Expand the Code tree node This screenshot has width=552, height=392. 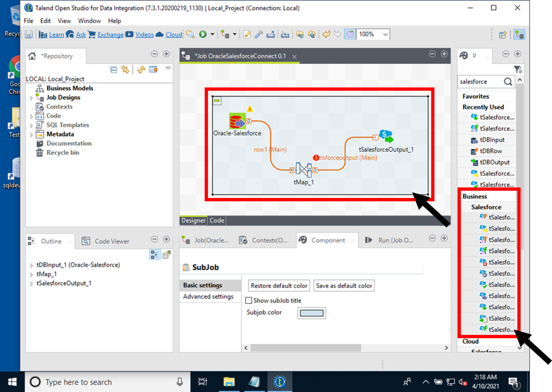[x=31, y=116]
